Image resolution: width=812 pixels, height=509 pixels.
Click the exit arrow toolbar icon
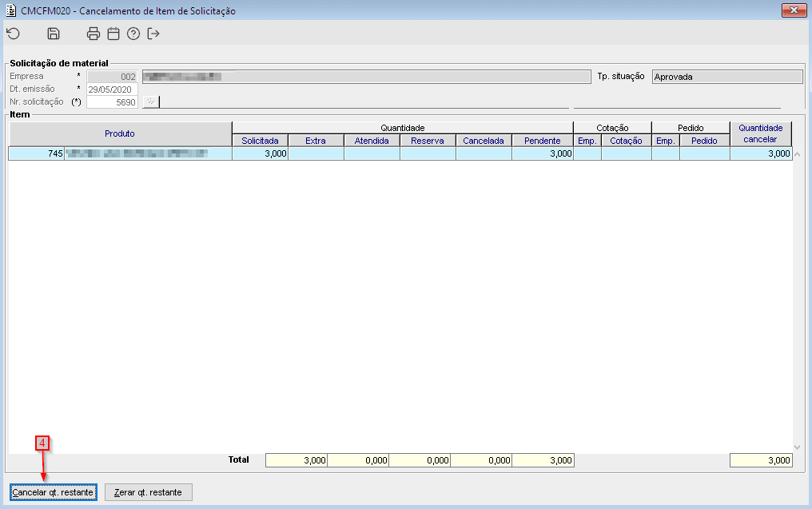(x=153, y=34)
